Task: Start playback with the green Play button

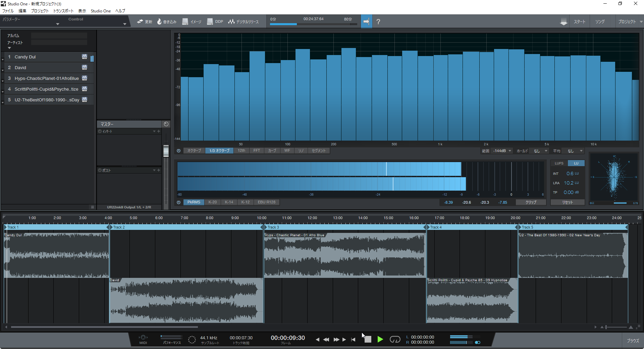Action: pyautogui.click(x=380, y=339)
